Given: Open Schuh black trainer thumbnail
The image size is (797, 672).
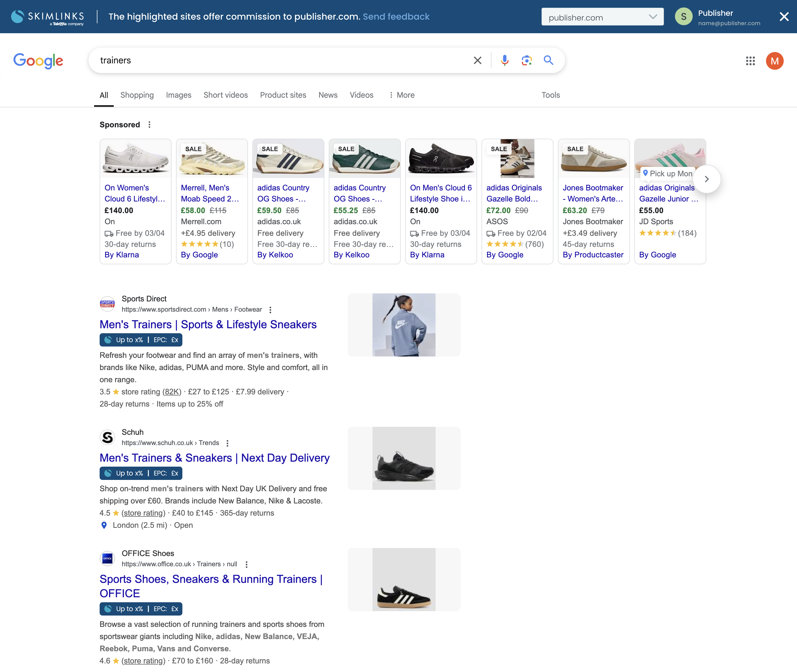Looking at the screenshot, I should pyautogui.click(x=404, y=458).
